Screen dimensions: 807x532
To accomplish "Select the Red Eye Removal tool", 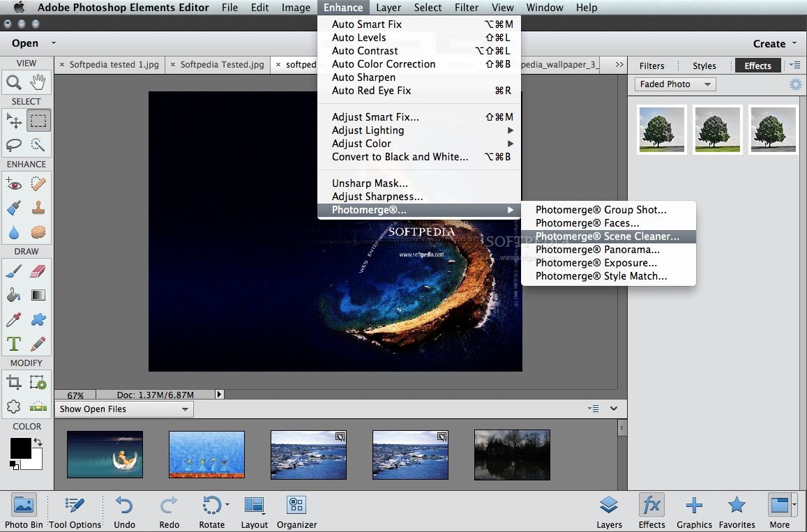I will pos(14,183).
